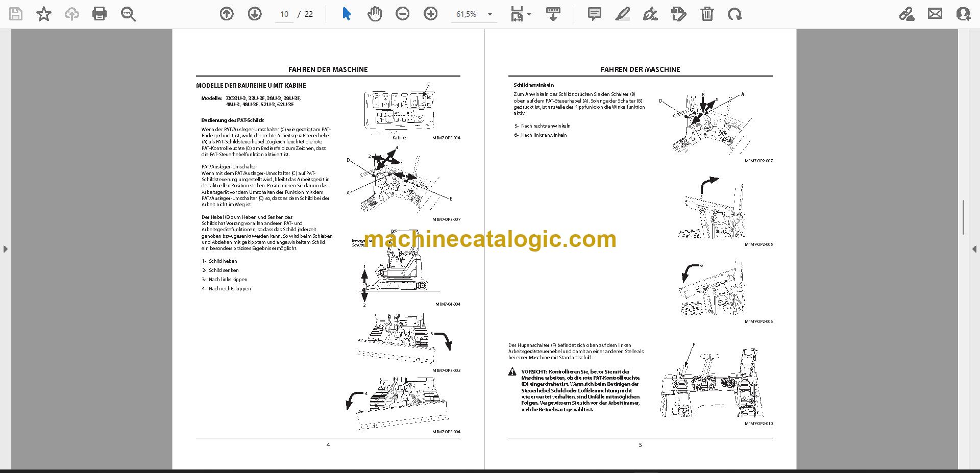Viewport: 980px width, 473px height.
Task: Expand the page fit options dropdown
Action: pos(521,14)
